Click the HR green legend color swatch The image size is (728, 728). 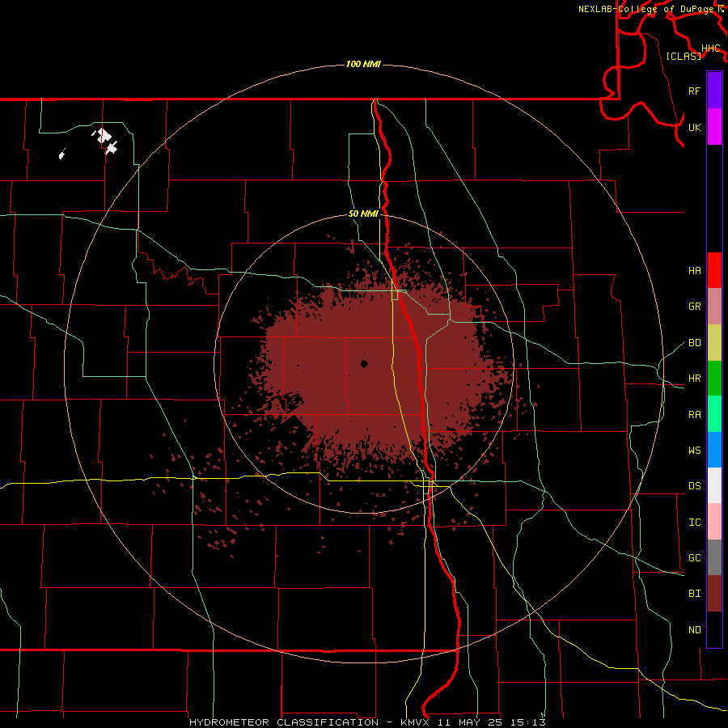coord(714,379)
